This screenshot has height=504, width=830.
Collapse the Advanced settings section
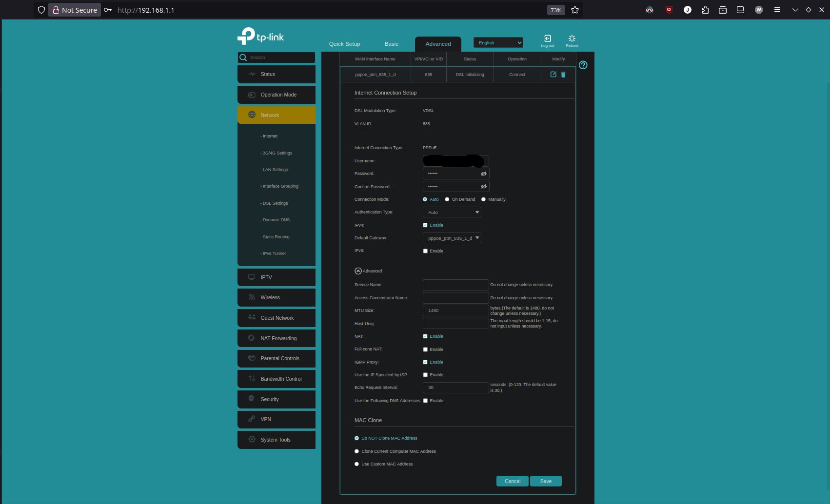pos(358,271)
